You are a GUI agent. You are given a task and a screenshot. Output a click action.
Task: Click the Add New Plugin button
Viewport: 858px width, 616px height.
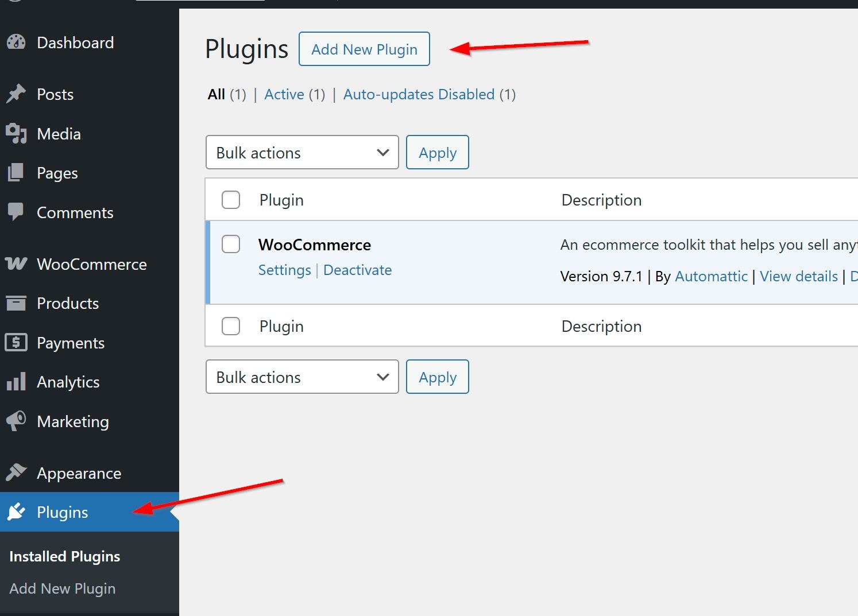click(x=364, y=49)
